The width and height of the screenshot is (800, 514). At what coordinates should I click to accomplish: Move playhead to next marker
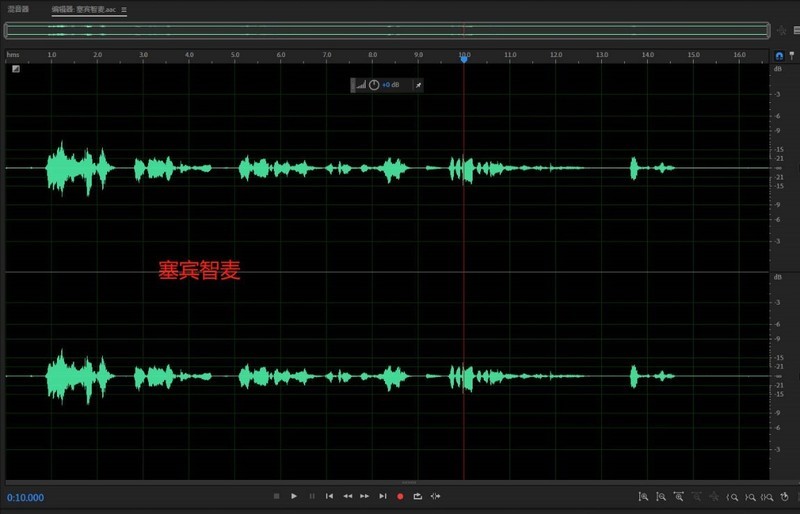[383, 496]
